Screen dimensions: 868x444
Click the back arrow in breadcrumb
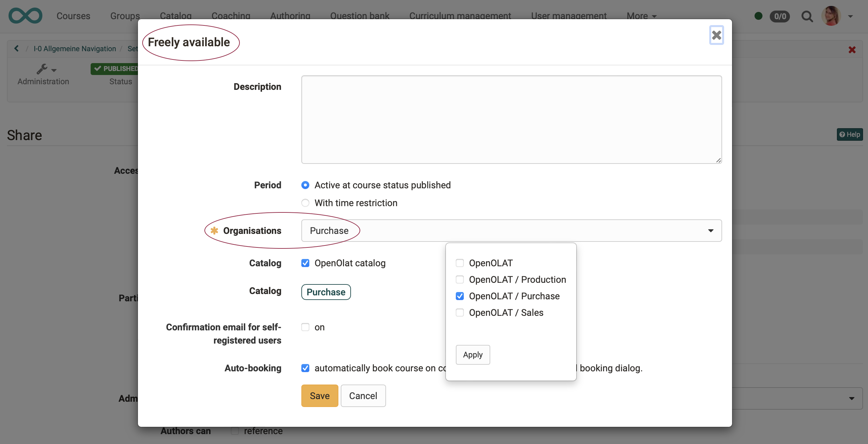17,49
